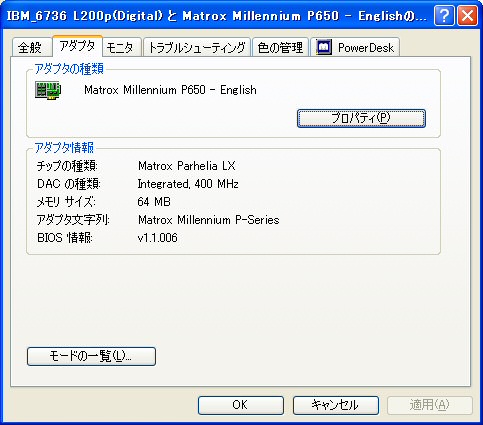Confirm with the OK button
This screenshot has width=483, height=425.
click(x=241, y=405)
